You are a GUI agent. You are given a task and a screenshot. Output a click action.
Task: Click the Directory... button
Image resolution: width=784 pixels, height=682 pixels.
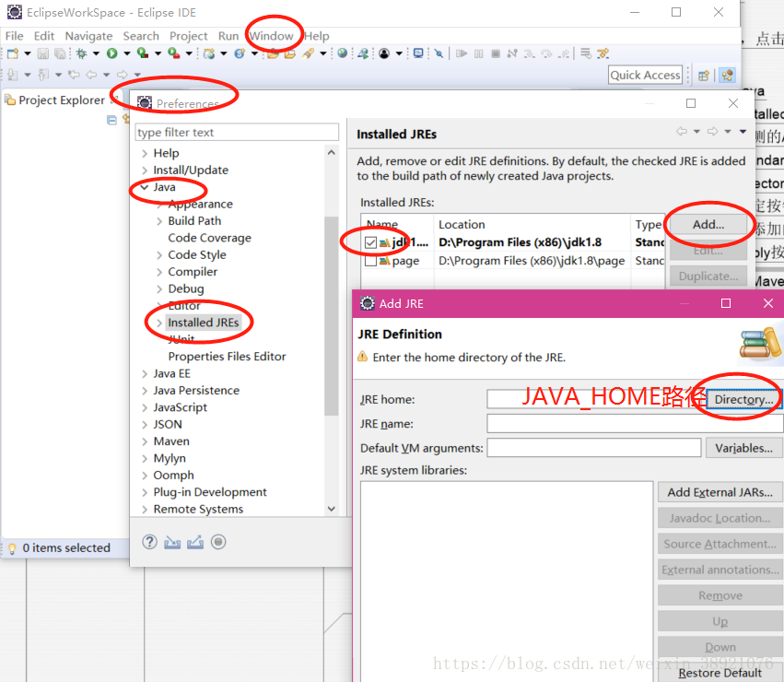pyautogui.click(x=743, y=399)
